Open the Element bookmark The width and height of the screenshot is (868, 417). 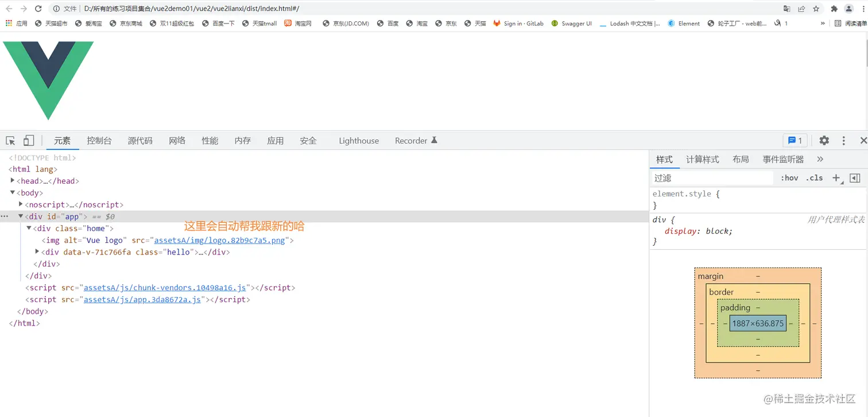point(684,24)
